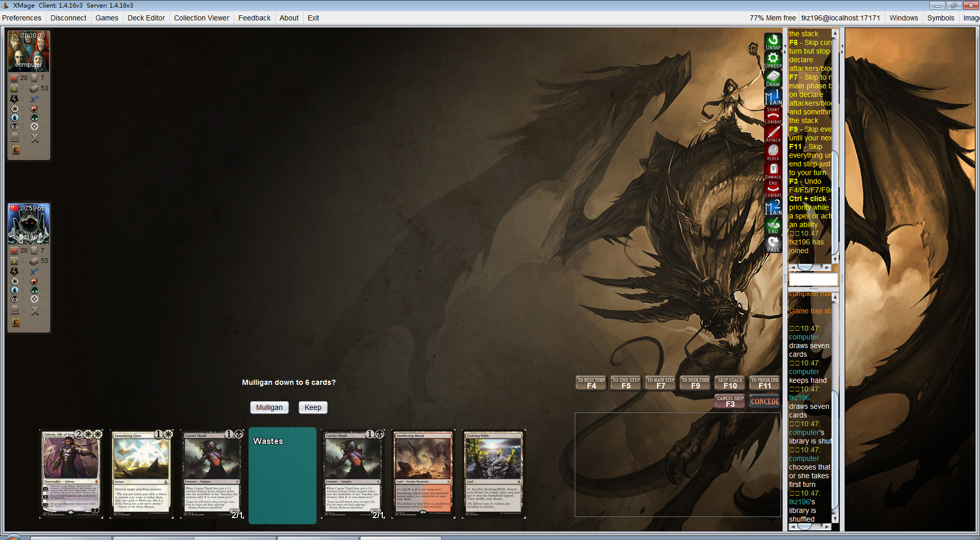Viewport: 980px width, 540px height.
Task: Click the game log scroll down arrow
Action: (835, 519)
